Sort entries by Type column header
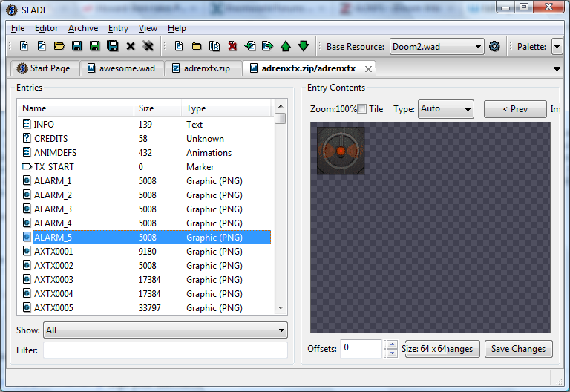Screen dimensions: 570x392 pyautogui.click(x=226, y=108)
